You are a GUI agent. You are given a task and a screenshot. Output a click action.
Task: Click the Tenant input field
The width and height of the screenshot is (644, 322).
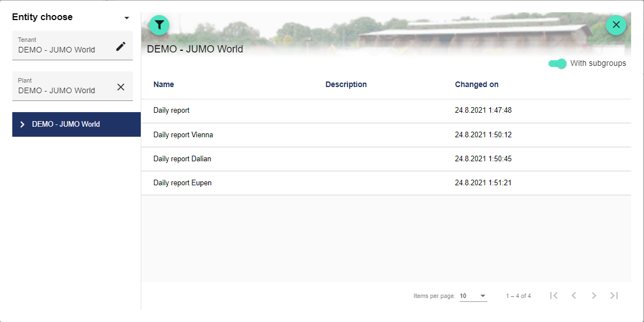[x=61, y=49]
